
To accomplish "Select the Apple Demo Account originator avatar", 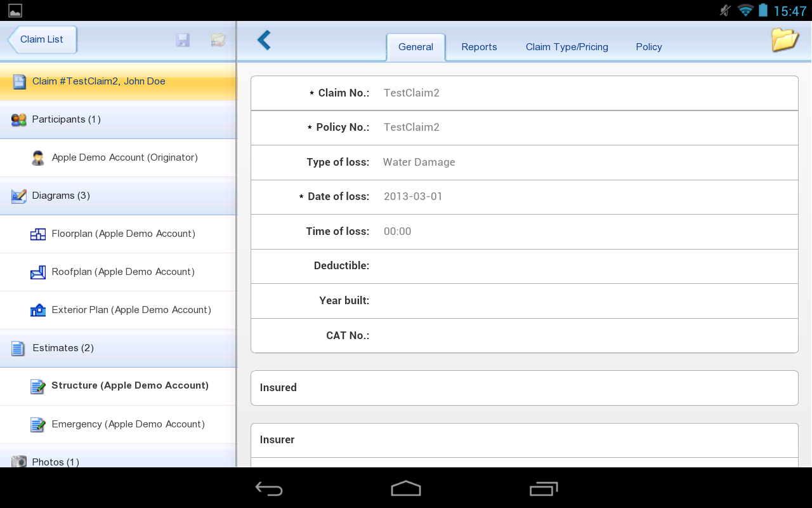I will click(x=38, y=157).
